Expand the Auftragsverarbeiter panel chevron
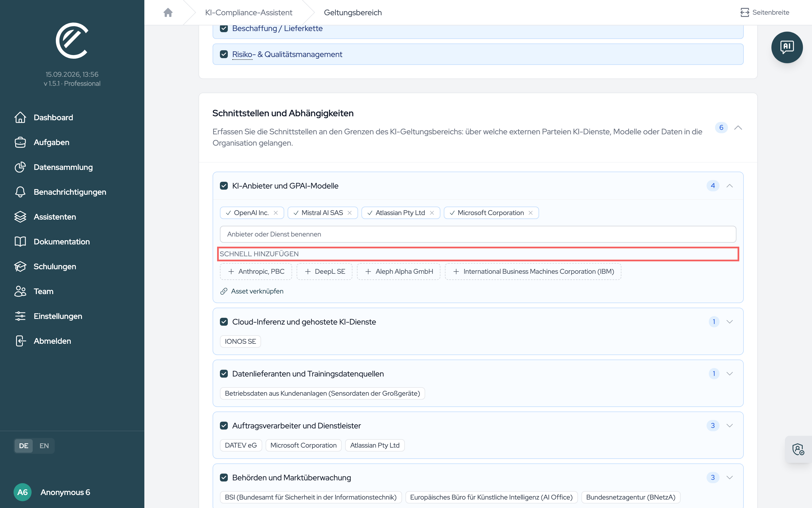 pos(729,426)
